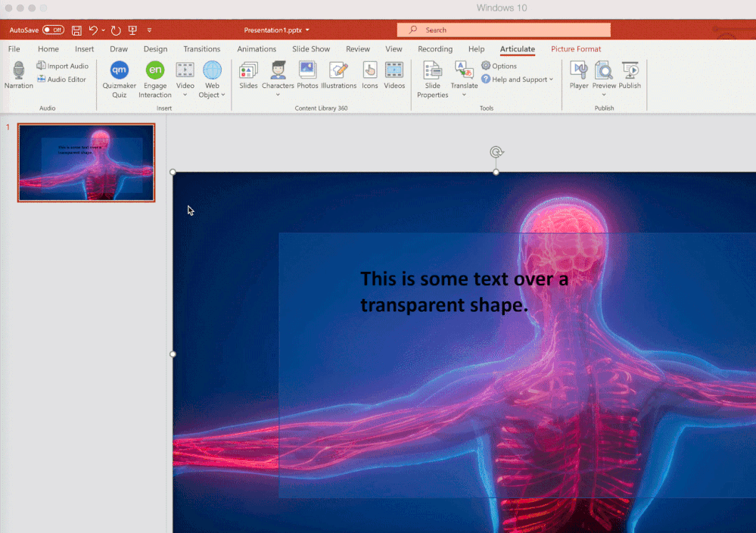The height and width of the screenshot is (533, 756).
Task: Open the Transitions tab
Action: click(202, 49)
